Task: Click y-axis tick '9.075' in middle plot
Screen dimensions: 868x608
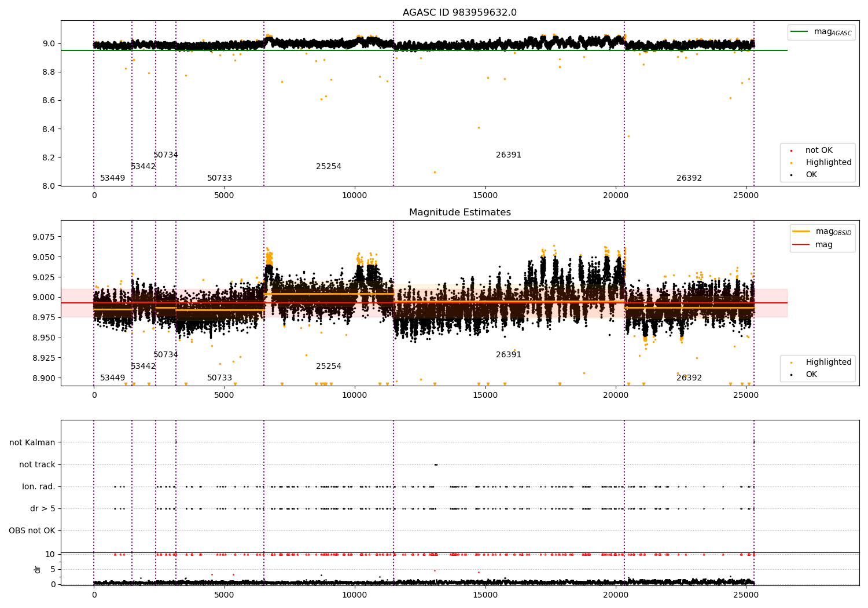Action: click(x=43, y=237)
